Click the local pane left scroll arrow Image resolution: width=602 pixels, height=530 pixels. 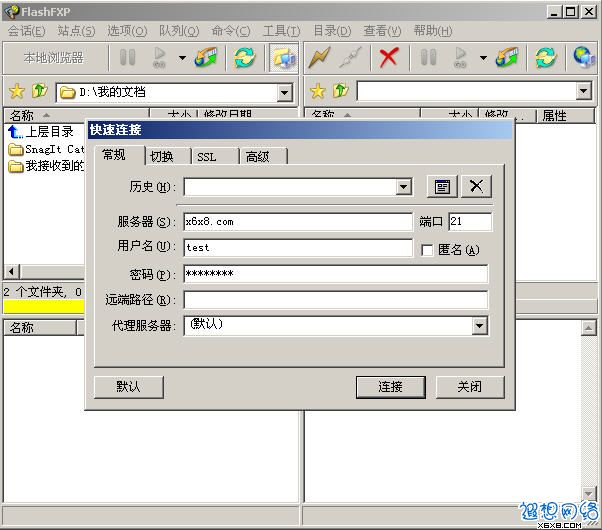pos(11,272)
